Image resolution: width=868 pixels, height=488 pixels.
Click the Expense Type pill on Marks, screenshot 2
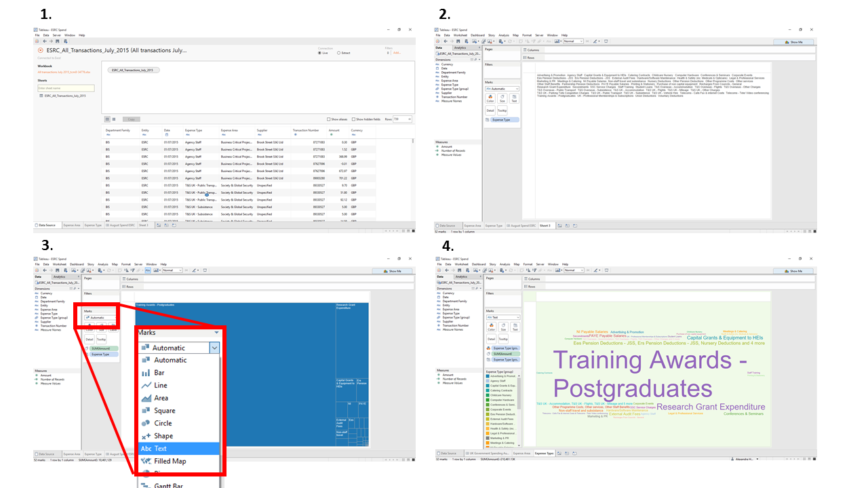pos(505,119)
